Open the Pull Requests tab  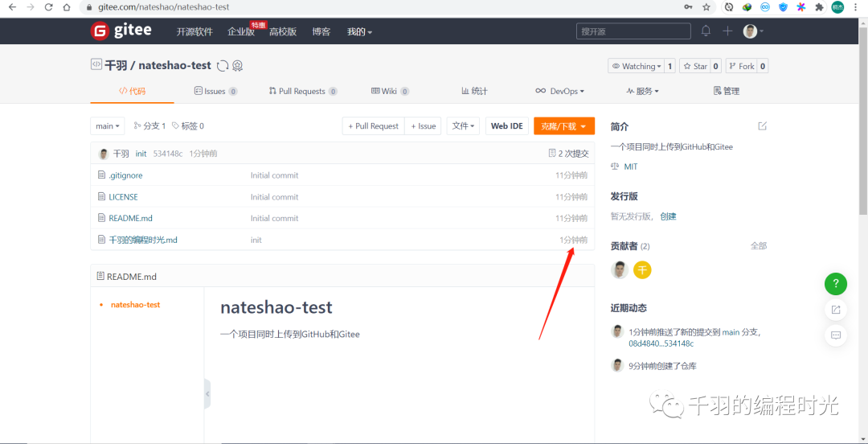pos(303,91)
